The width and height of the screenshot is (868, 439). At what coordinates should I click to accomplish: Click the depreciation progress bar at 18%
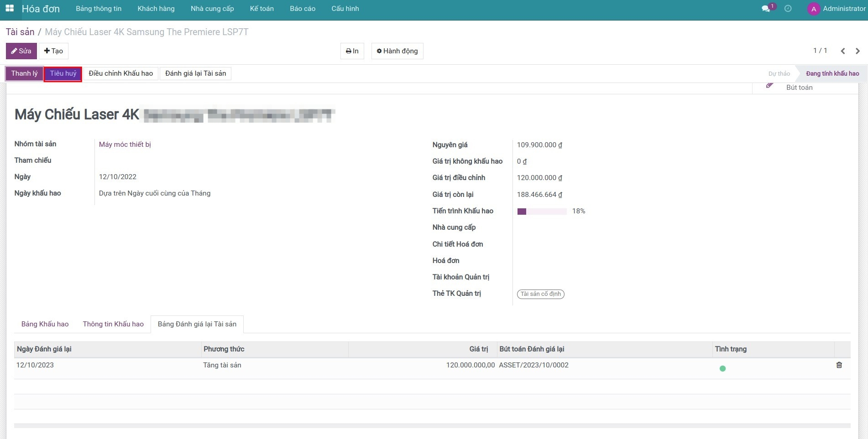pyautogui.click(x=542, y=212)
